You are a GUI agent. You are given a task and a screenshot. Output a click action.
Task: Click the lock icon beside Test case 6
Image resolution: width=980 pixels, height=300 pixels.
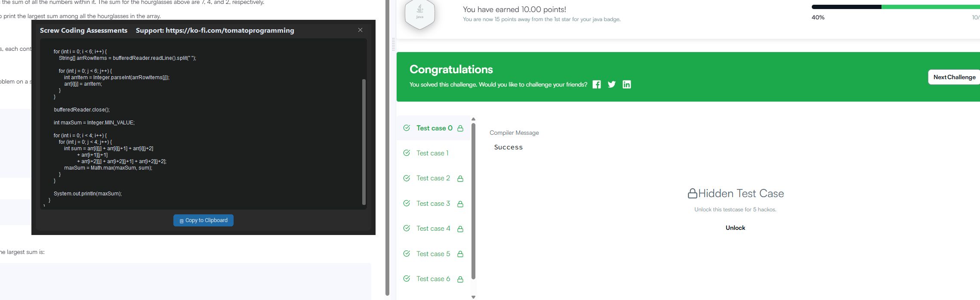460,279
